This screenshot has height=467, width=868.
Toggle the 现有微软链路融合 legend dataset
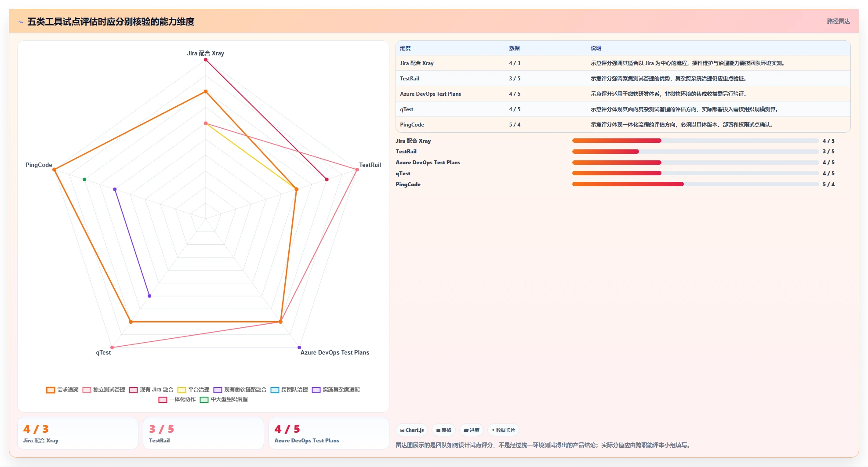(240, 390)
